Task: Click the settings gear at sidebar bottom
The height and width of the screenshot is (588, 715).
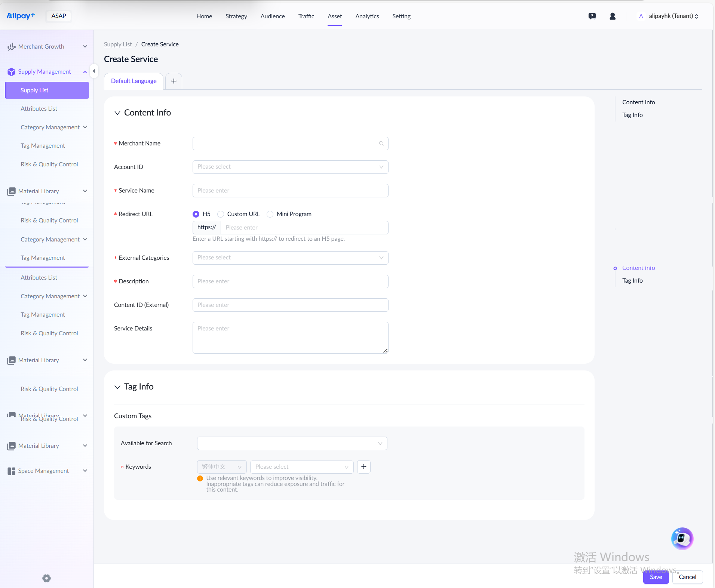Action: pyautogui.click(x=46, y=578)
